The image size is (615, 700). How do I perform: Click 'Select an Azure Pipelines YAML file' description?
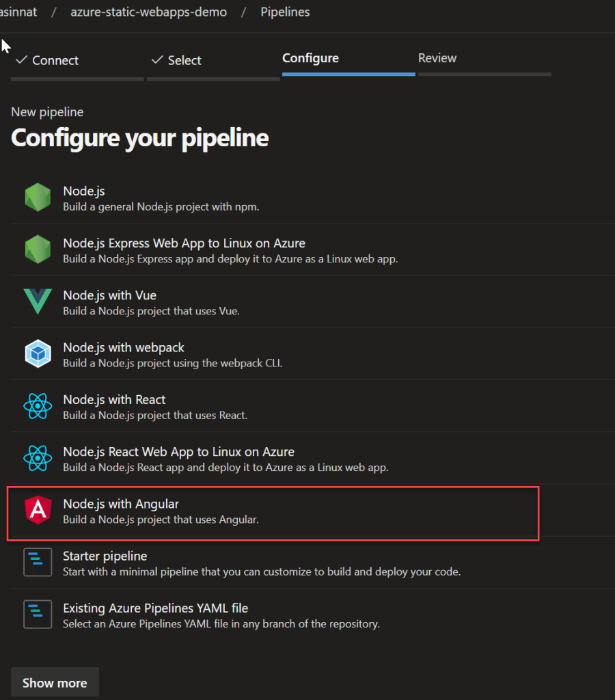221,624
